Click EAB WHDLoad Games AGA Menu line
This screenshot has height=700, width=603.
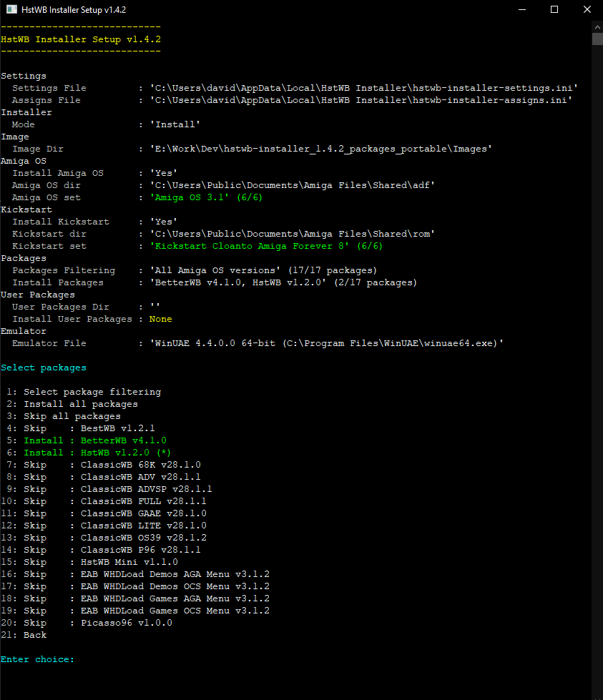(135, 598)
